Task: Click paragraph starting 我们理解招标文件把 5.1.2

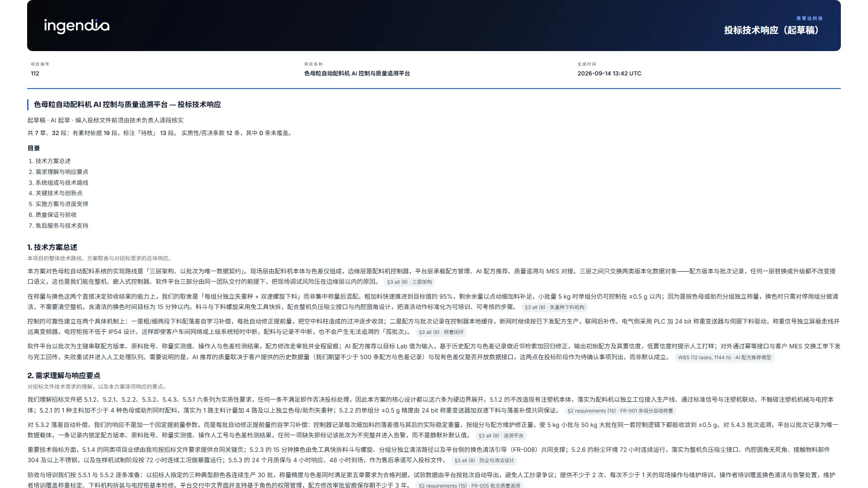Action: point(434,405)
